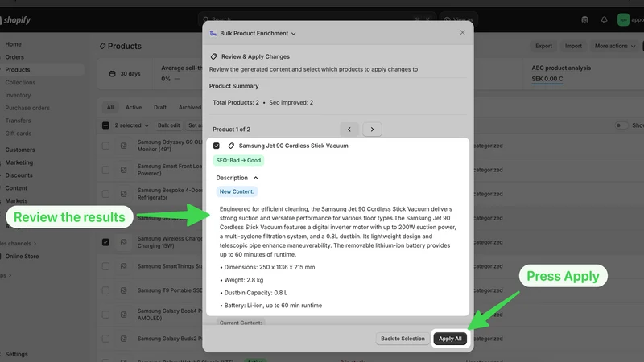Open the 2 selected dropdown

pos(131,125)
